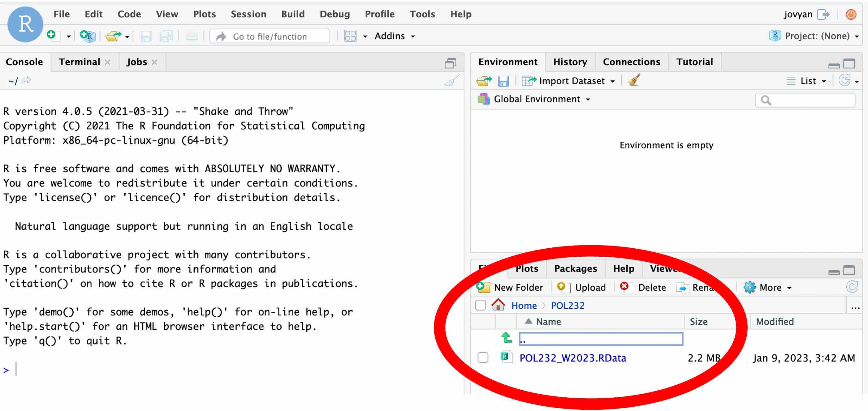Click the Open File folder icon in toolbar
The width and height of the screenshot is (868, 411).
pyautogui.click(x=113, y=36)
